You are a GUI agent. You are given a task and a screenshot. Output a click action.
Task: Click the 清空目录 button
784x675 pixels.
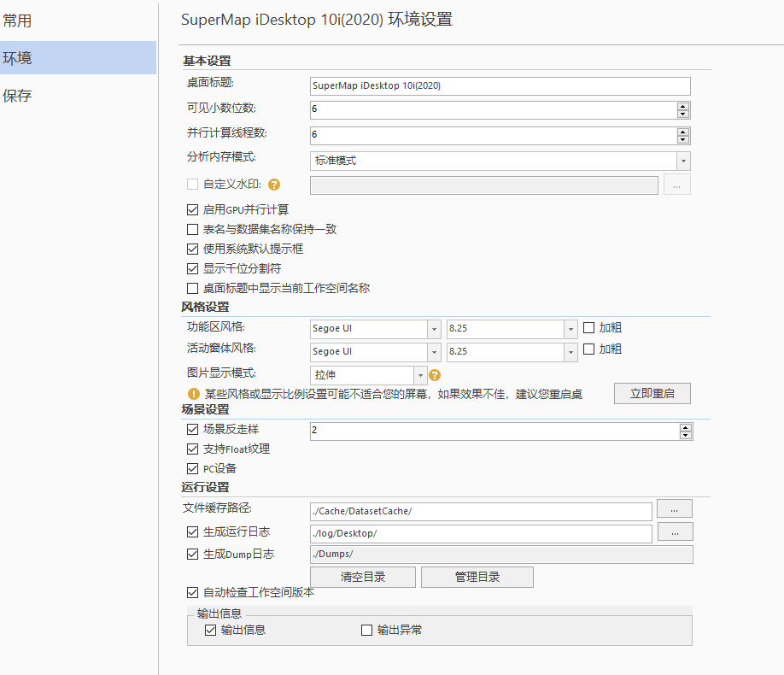click(x=363, y=577)
